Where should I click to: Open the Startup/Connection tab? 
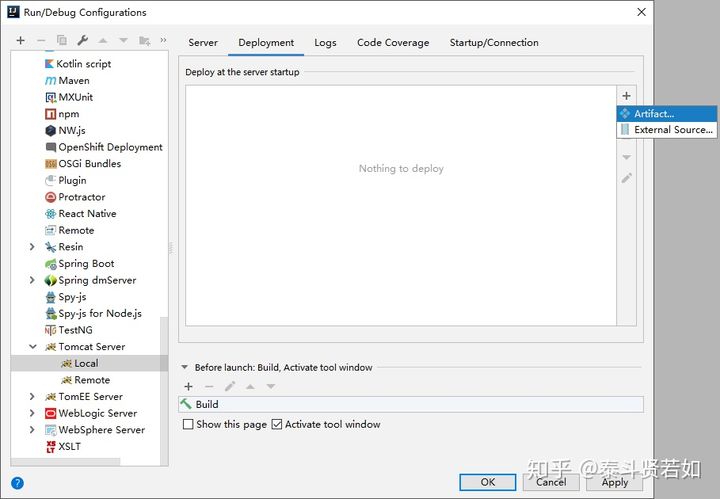click(494, 43)
